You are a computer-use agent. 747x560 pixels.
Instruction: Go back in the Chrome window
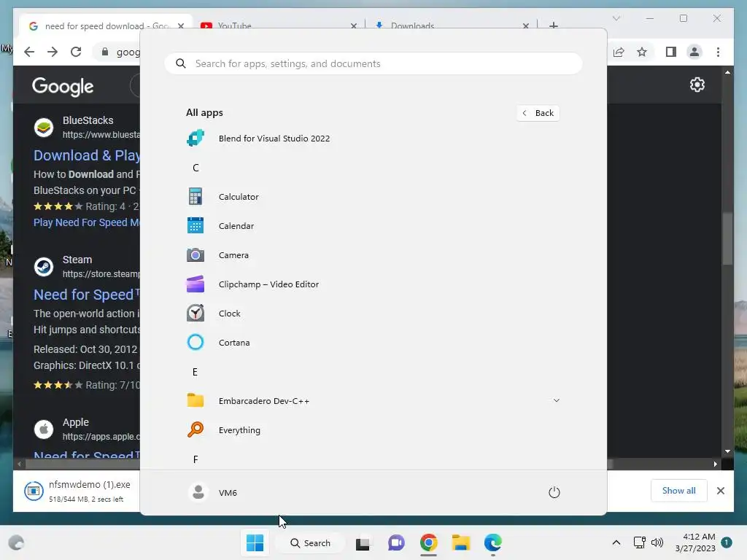pyautogui.click(x=29, y=52)
